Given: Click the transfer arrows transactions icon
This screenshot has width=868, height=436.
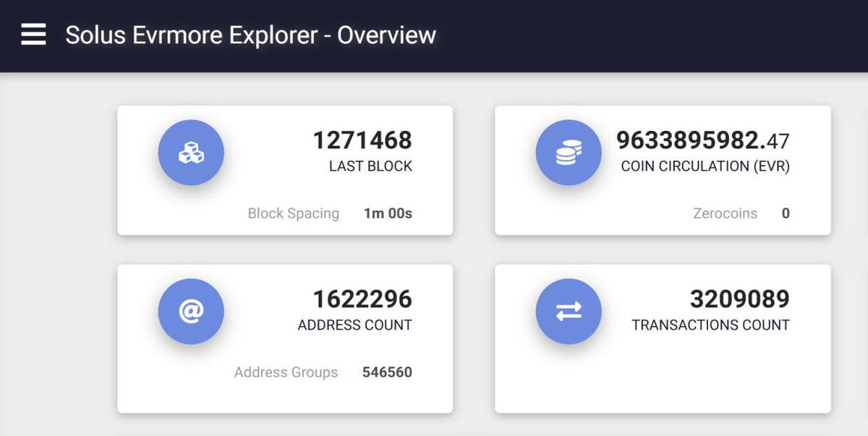Looking at the screenshot, I should click(569, 311).
